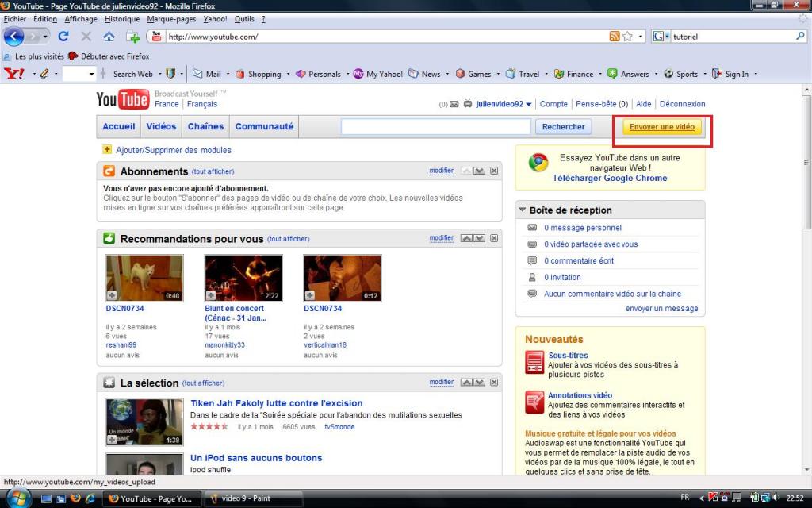Click the Déconnexion link

click(683, 104)
